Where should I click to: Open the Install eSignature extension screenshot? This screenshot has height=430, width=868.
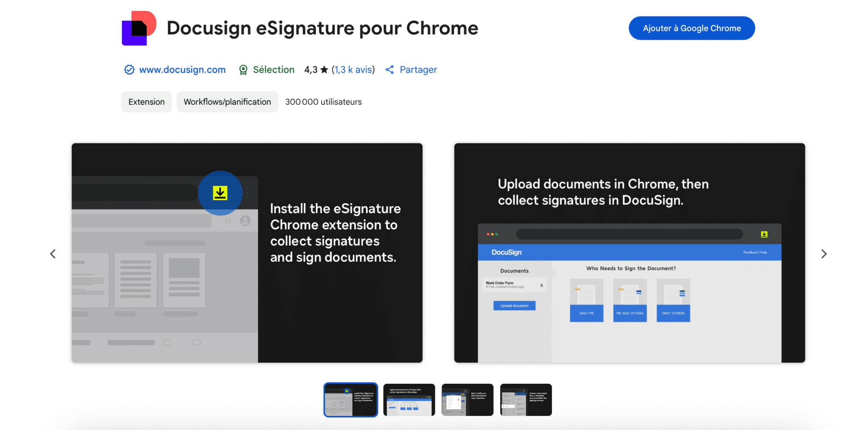(247, 253)
